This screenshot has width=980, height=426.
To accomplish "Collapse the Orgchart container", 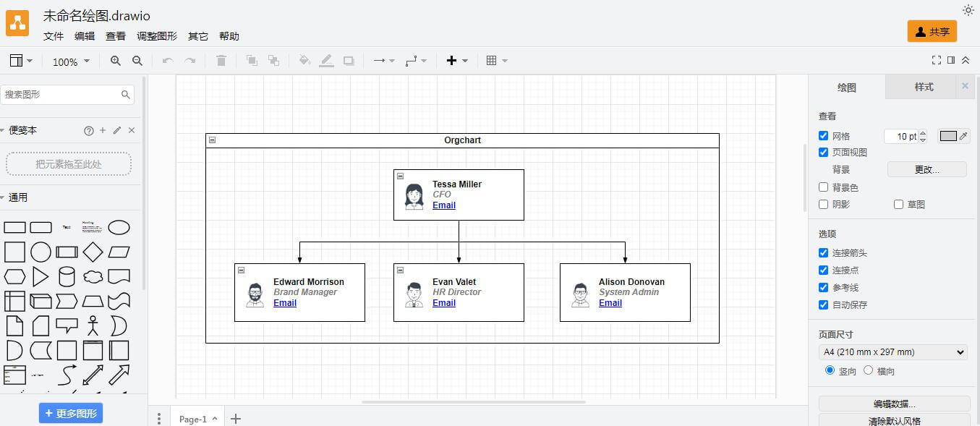I will coord(212,140).
